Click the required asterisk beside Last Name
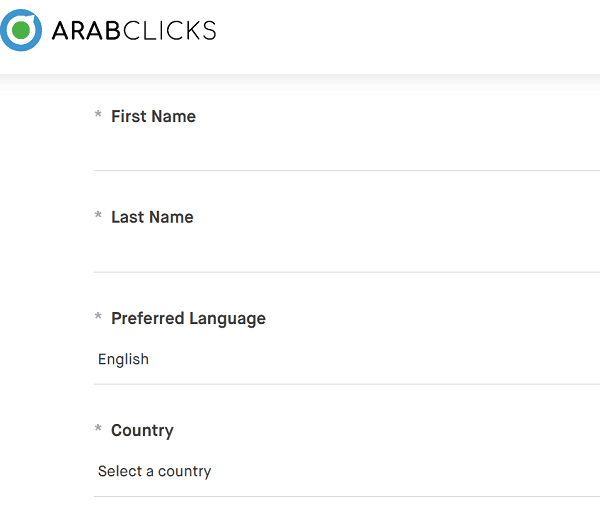The image size is (600, 514). coord(98,215)
